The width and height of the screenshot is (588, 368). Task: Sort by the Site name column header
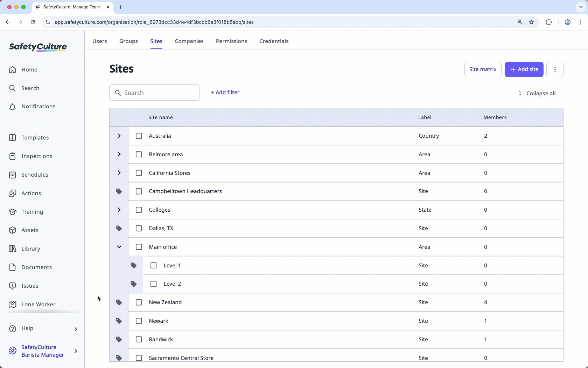(161, 117)
